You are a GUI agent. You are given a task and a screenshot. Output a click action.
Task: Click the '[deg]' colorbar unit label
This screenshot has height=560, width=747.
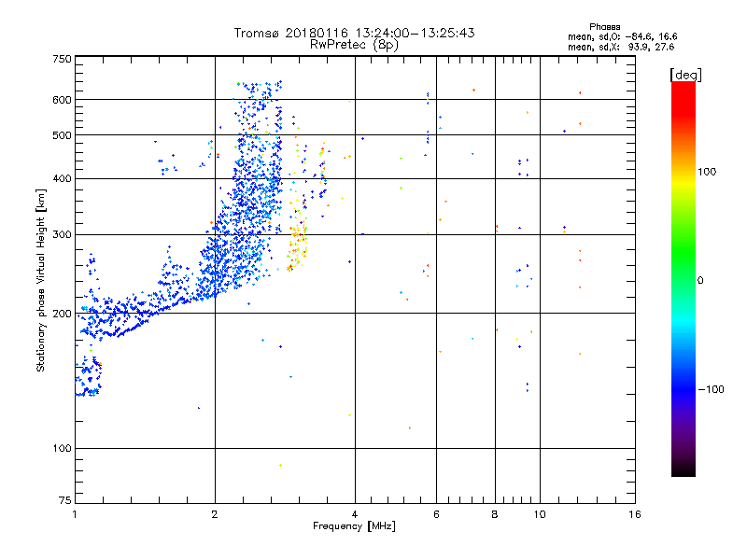point(685,76)
